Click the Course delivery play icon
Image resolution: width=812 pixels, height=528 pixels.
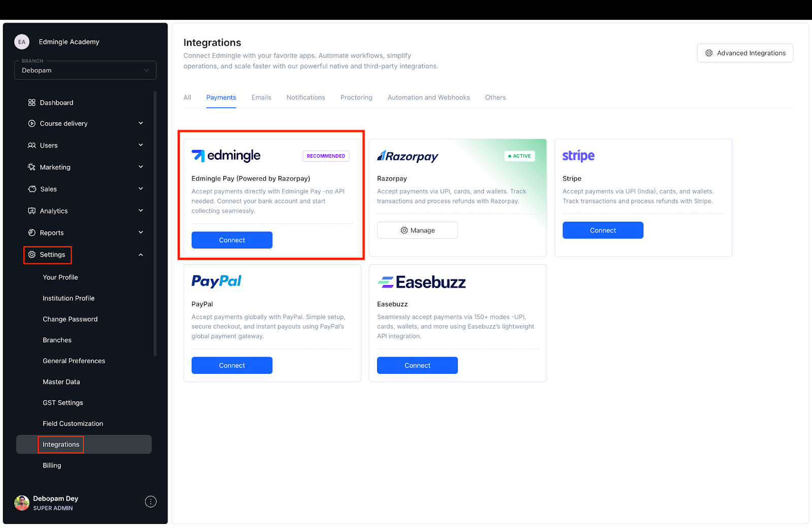(x=31, y=123)
